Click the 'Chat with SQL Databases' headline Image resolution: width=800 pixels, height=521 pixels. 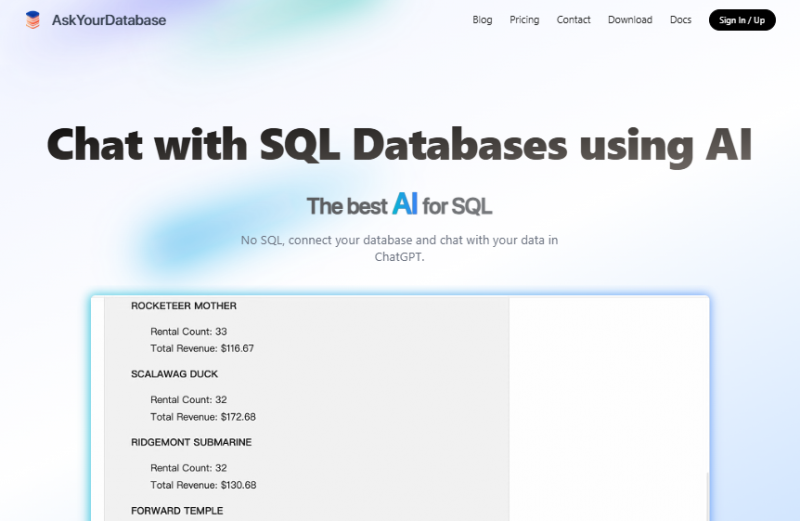coord(399,145)
